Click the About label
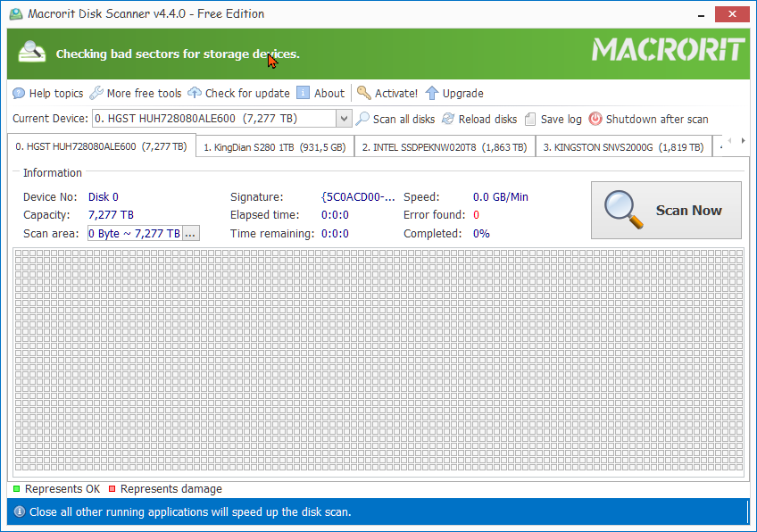The height and width of the screenshot is (532, 757). tap(329, 93)
